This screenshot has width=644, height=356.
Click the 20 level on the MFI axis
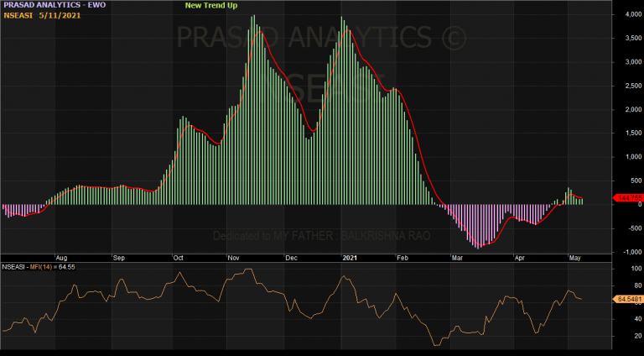[638, 336]
